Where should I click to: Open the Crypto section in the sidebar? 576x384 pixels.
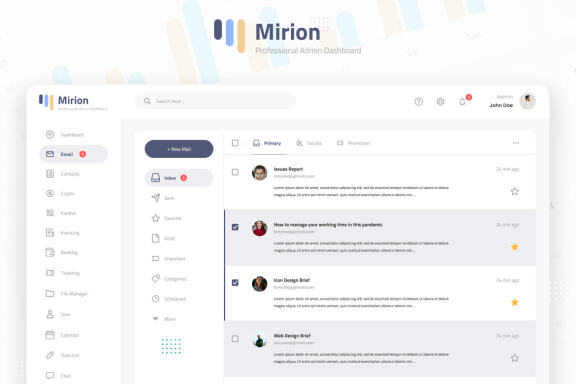(x=60, y=193)
